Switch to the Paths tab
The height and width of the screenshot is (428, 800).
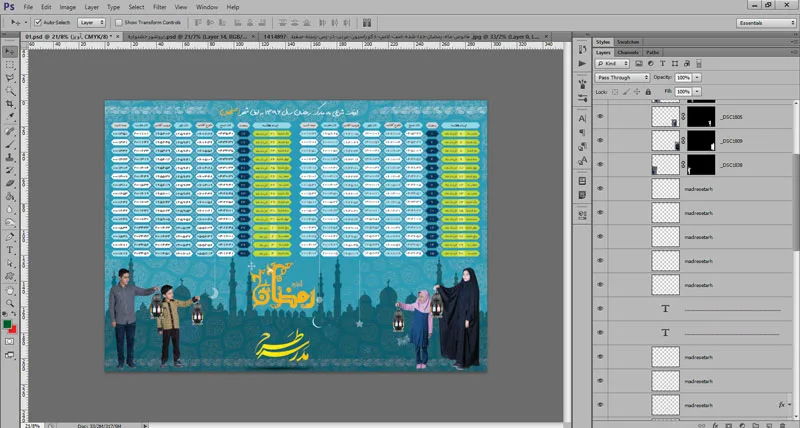[652, 53]
